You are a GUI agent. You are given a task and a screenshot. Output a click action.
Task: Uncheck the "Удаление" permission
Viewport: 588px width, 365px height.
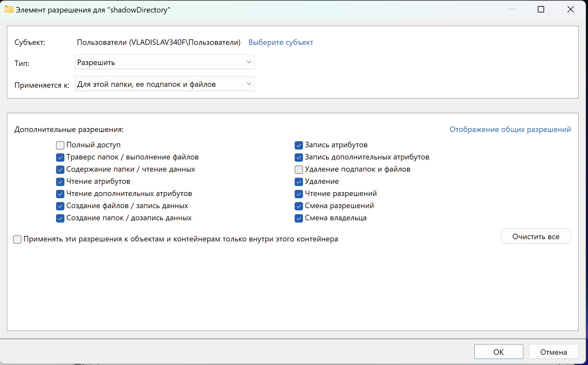click(299, 182)
